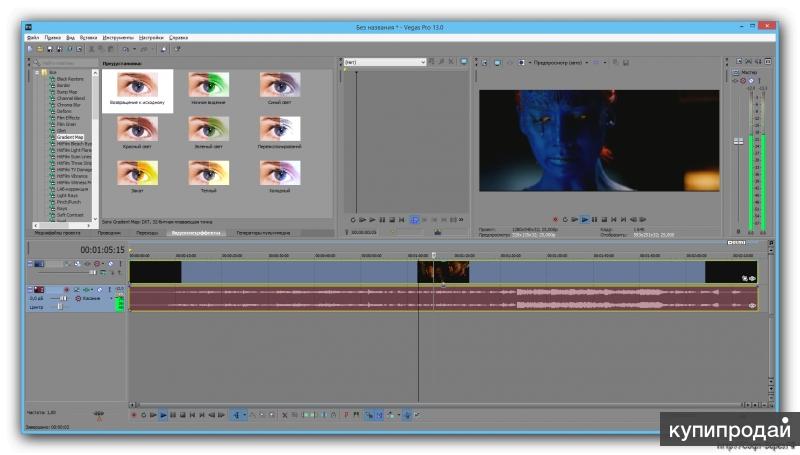Switch to Генераторы мультимедиа tab
This screenshot has height=455, width=800.
263,233
